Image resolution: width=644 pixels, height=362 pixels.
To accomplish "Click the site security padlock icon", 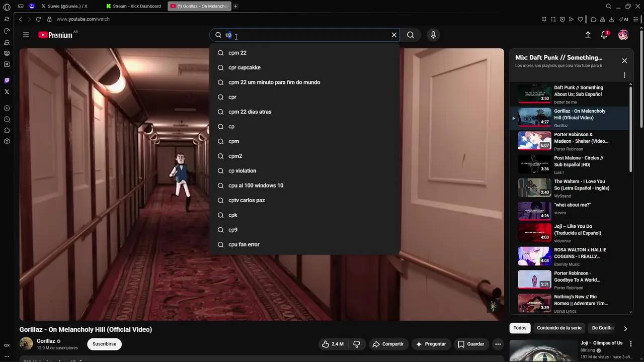I will tap(49, 19).
